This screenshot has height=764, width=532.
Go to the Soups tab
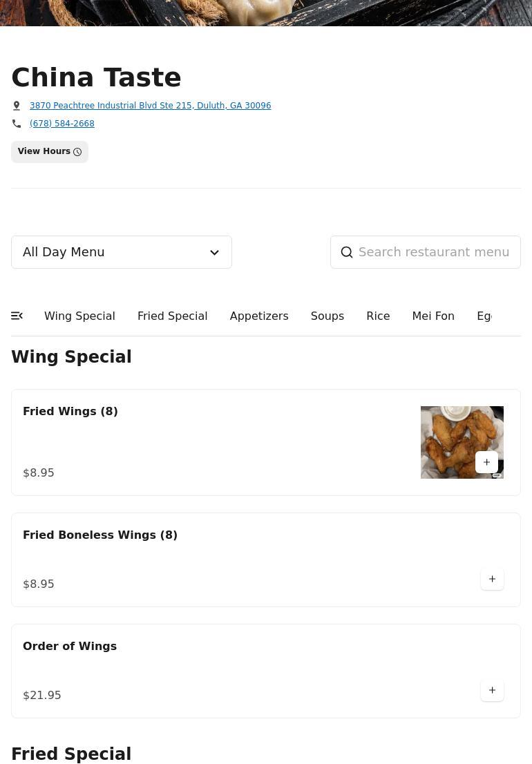327,316
